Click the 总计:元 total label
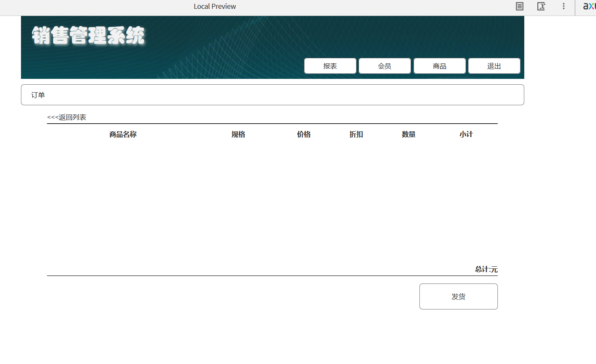This screenshot has width=596, height=364. coord(486,269)
